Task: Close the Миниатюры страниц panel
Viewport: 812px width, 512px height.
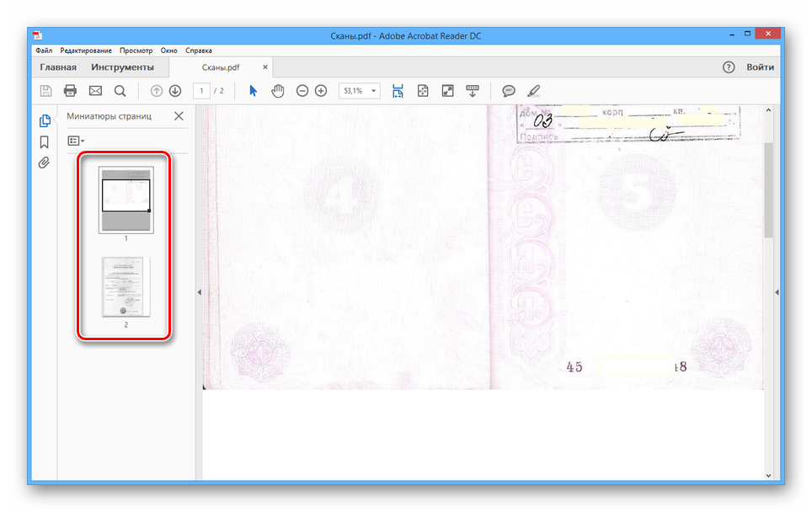Action: click(x=179, y=116)
